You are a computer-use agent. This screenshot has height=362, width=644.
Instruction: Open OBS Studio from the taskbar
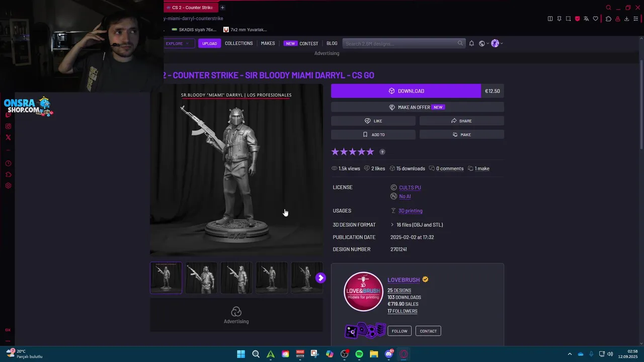coord(345,354)
